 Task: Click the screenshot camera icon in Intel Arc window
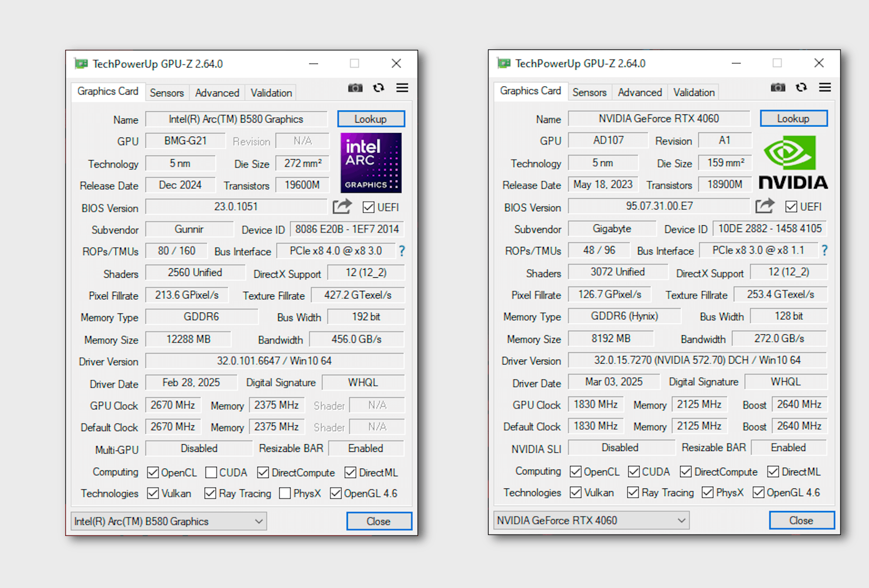pos(355,88)
